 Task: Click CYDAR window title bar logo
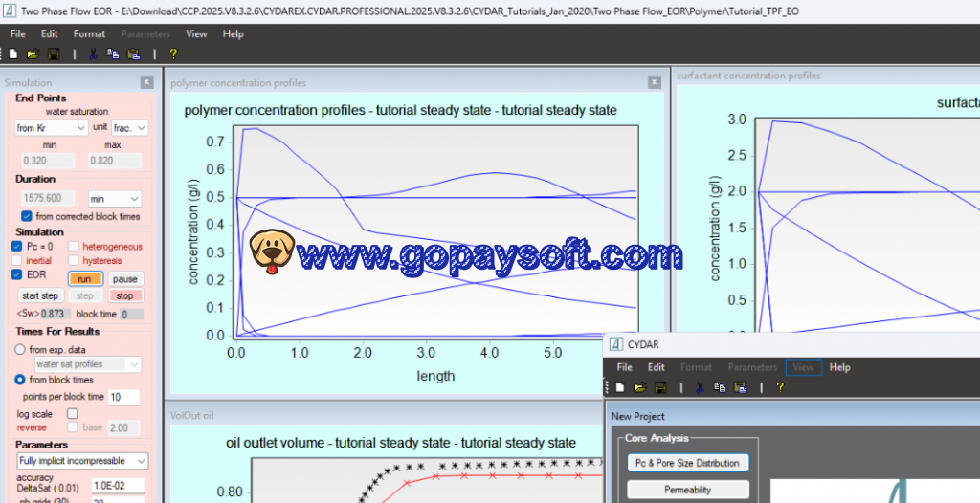pyautogui.click(x=616, y=344)
